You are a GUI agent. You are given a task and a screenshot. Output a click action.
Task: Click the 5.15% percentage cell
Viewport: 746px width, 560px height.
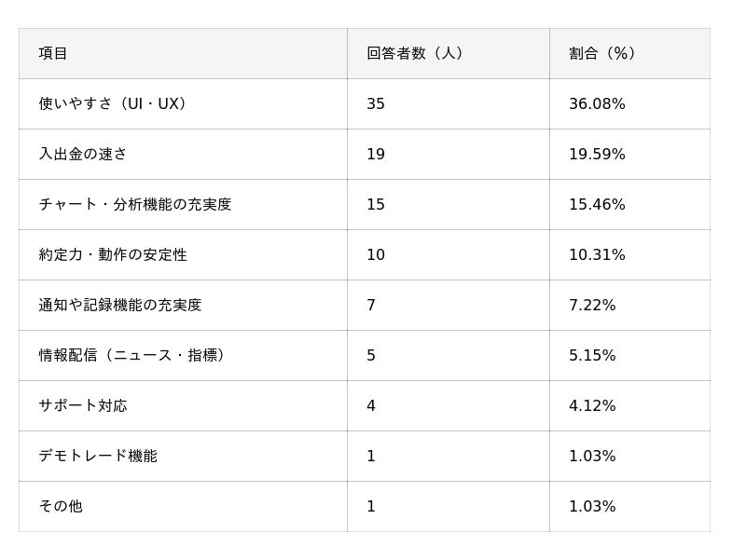[x=592, y=355]
